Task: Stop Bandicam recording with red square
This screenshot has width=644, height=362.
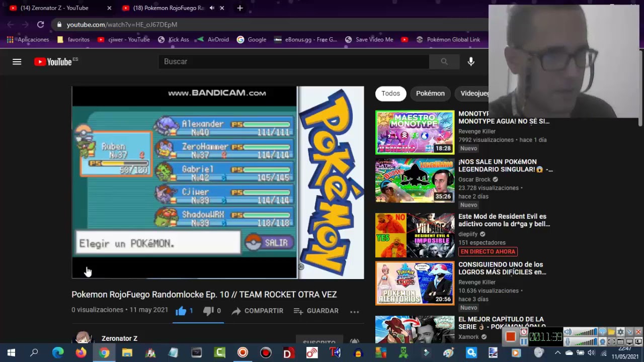Action: (x=510, y=336)
